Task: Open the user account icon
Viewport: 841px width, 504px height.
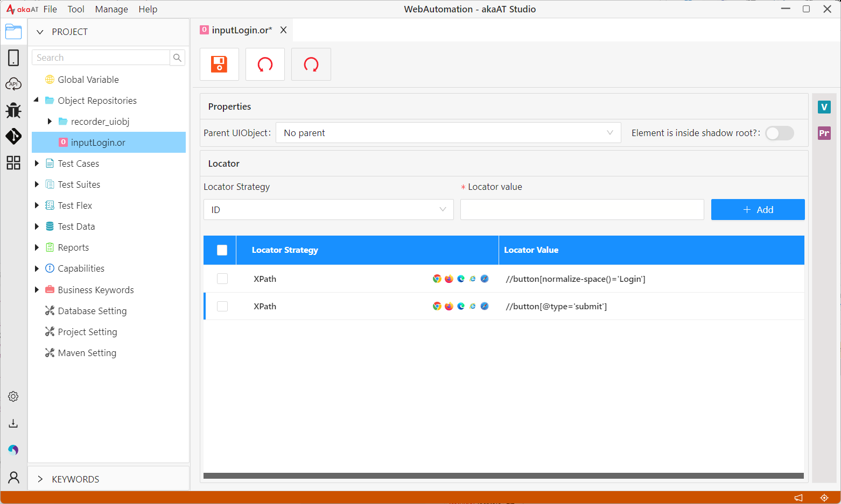Action: click(x=13, y=477)
